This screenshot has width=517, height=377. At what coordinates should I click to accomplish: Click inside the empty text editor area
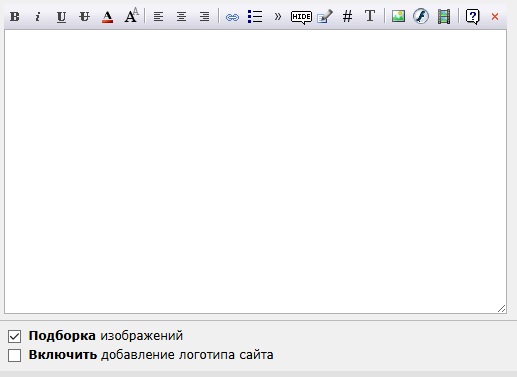pos(255,171)
